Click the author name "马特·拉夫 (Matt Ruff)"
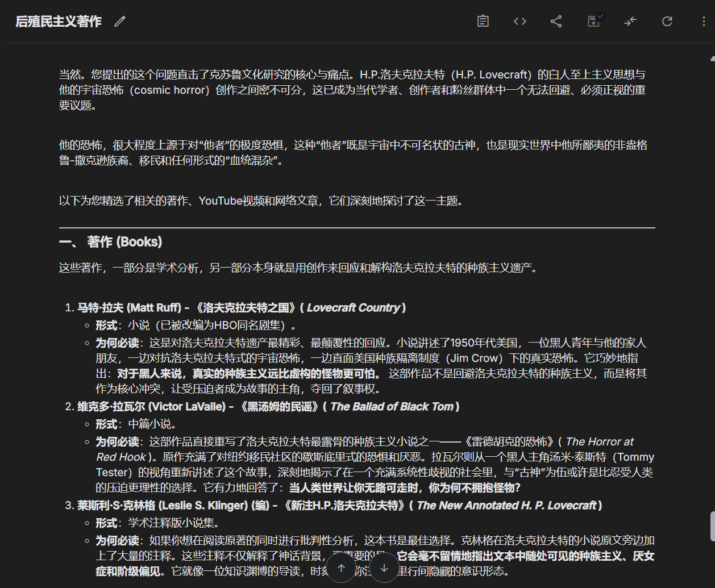 pyautogui.click(x=129, y=308)
